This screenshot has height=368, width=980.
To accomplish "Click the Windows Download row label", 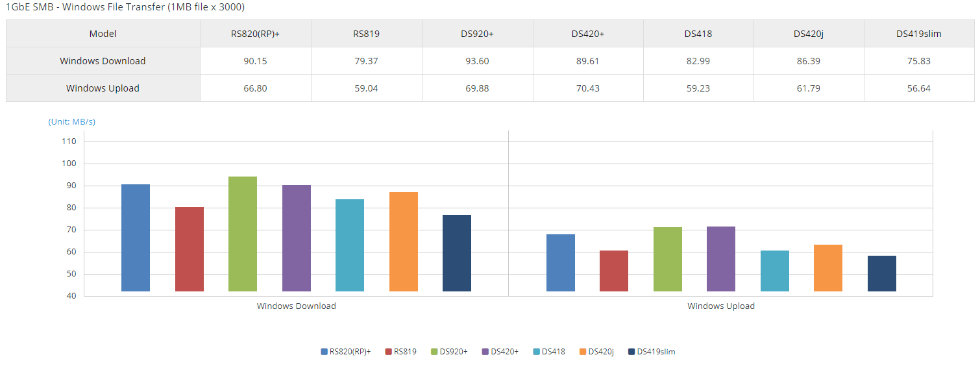I will (x=103, y=61).
